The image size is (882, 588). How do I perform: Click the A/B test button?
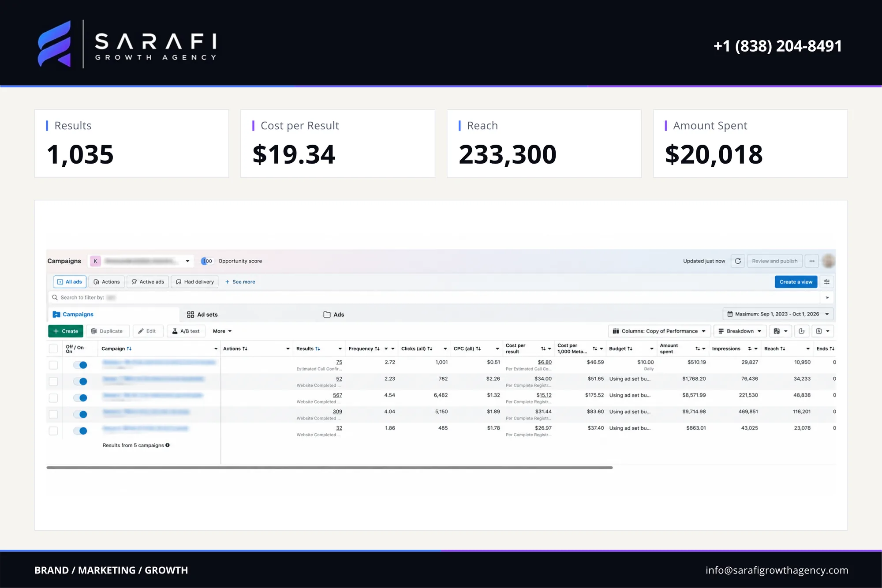pyautogui.click(x=186, y=331)
